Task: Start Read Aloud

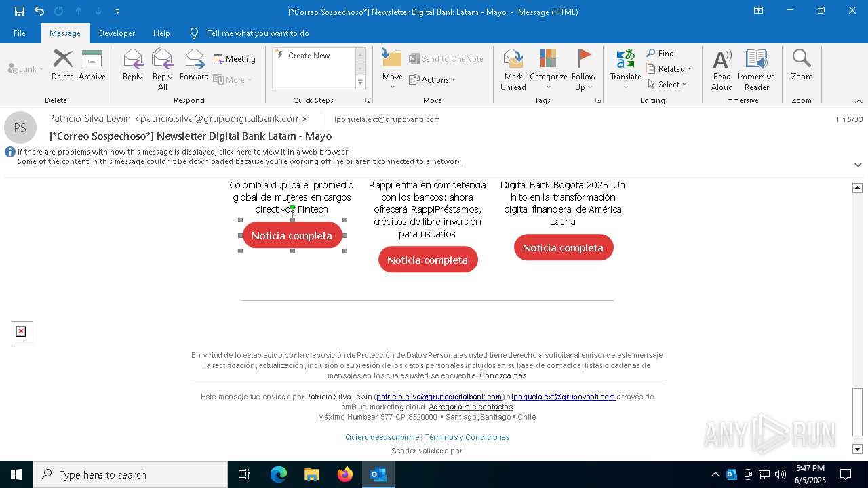Action: 722,70
